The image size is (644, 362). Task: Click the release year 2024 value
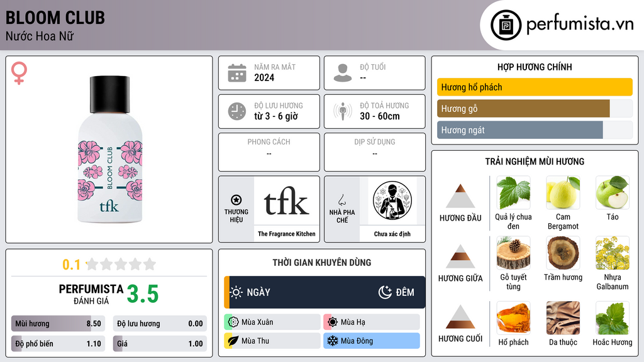click(264, 77)
